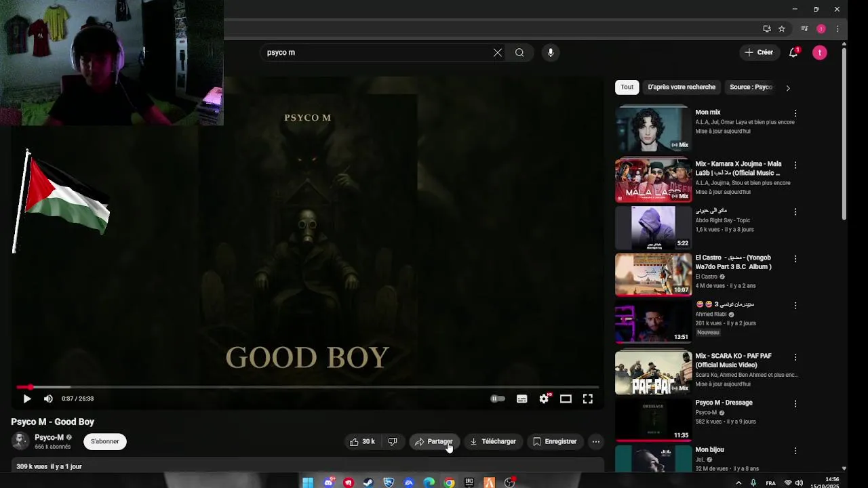Open options for Ahmed Riabi video

click(795, 306)
